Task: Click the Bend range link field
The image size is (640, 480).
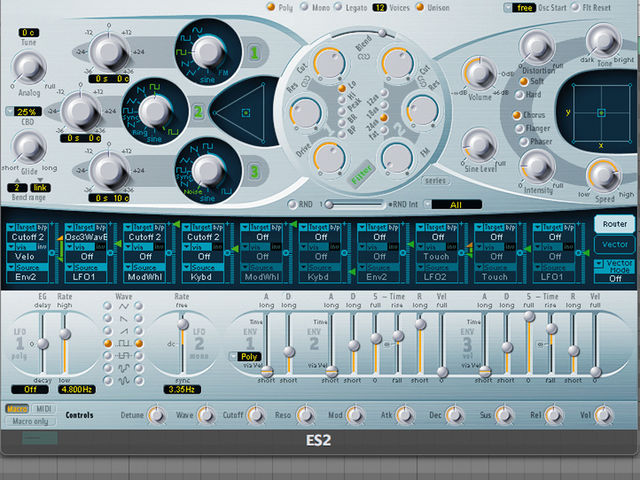Action: [40, 188]
